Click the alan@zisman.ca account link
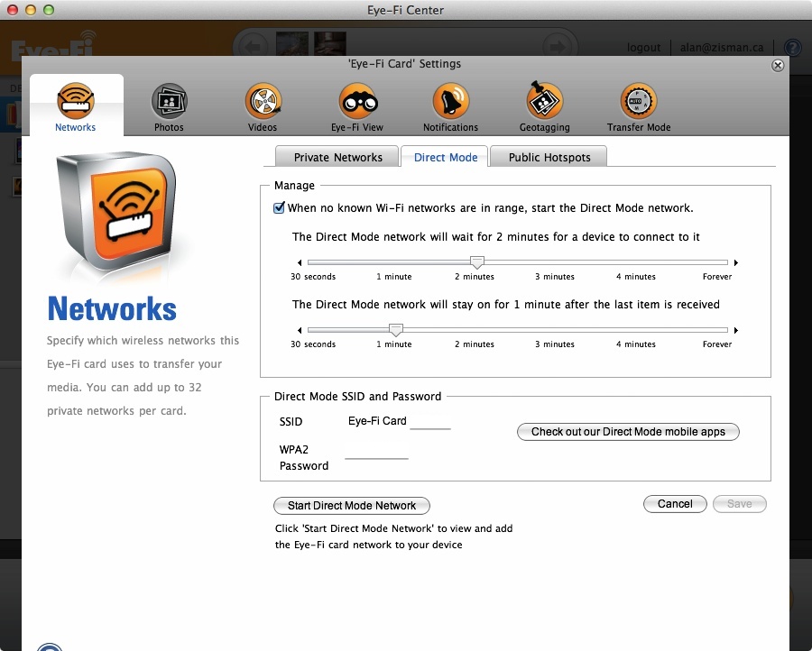Viewport: 812px width, 651px height. pyautogui.click(x=722, y=48)
